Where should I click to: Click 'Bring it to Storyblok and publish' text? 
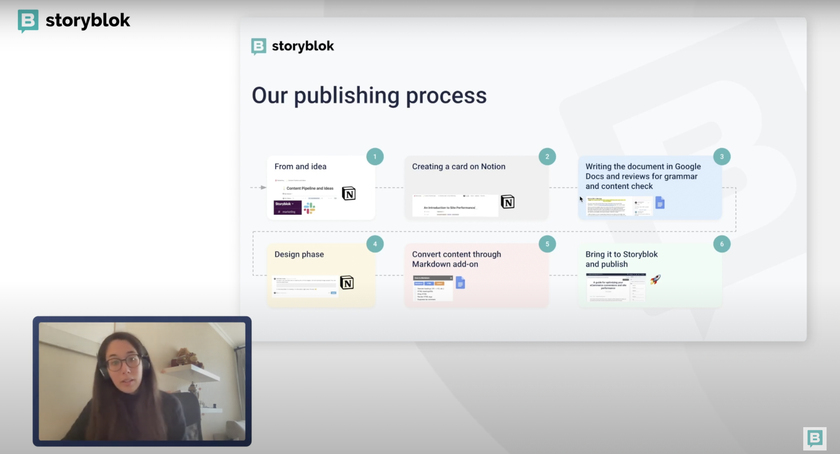tap(621, 259)
